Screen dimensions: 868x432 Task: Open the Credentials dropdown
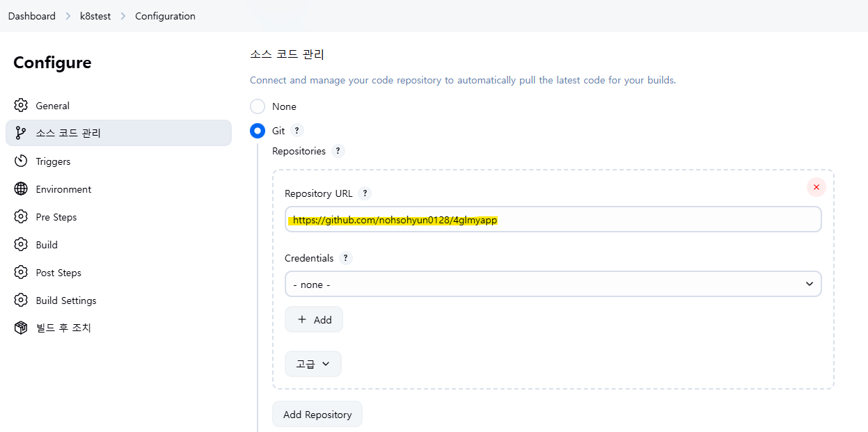(x=553, y=284)
